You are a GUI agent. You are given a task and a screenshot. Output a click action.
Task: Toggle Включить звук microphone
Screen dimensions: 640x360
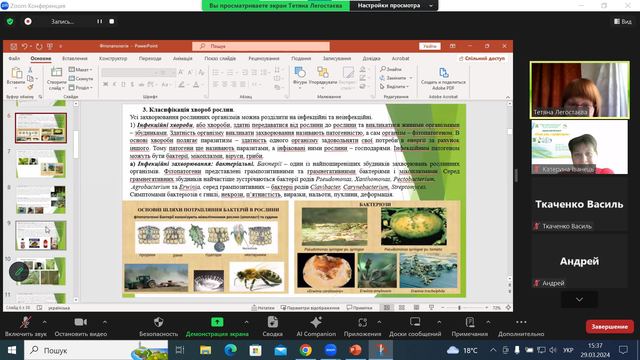click(25, 322)
